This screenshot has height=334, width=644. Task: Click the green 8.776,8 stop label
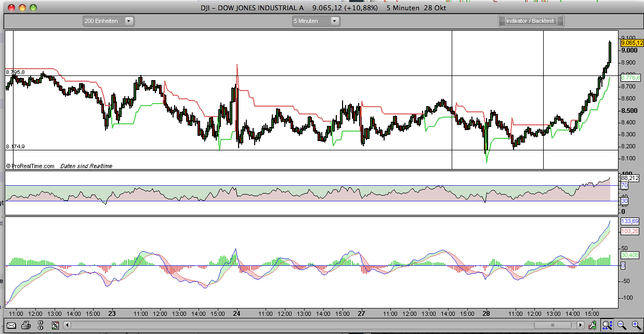click(630, 78)
